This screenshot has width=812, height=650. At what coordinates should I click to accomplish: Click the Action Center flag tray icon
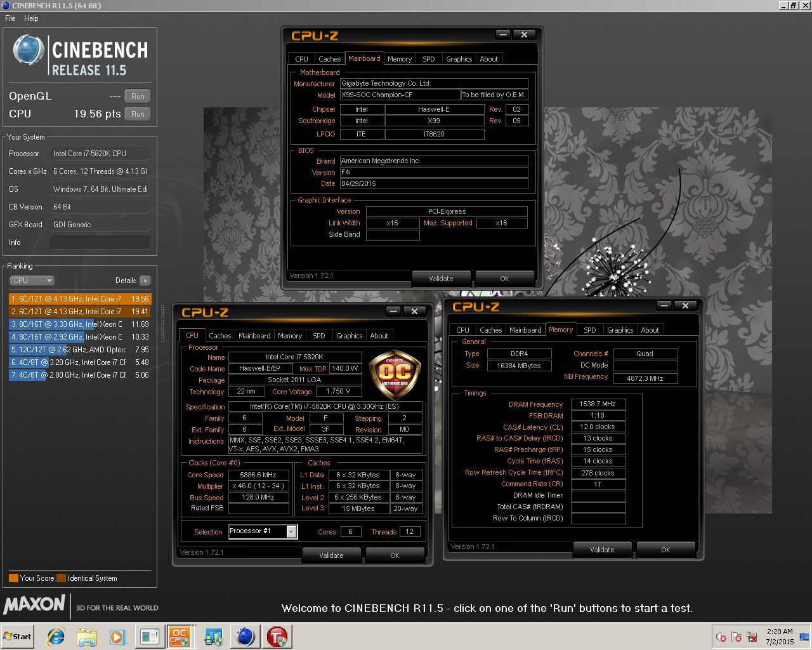tap(737, 637)
